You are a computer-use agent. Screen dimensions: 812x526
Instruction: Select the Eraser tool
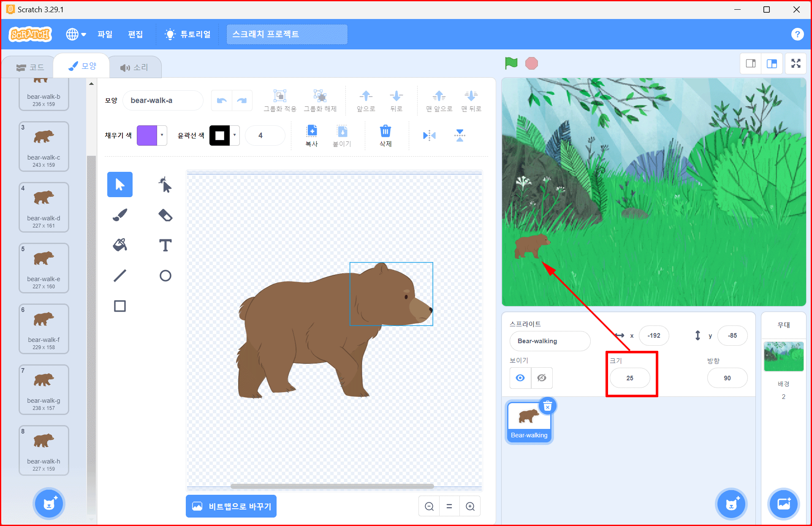(x=165, y=215)
